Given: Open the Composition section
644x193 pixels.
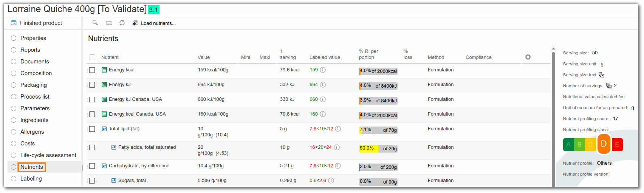Looking at the screenshot, I should pos(36,73).
